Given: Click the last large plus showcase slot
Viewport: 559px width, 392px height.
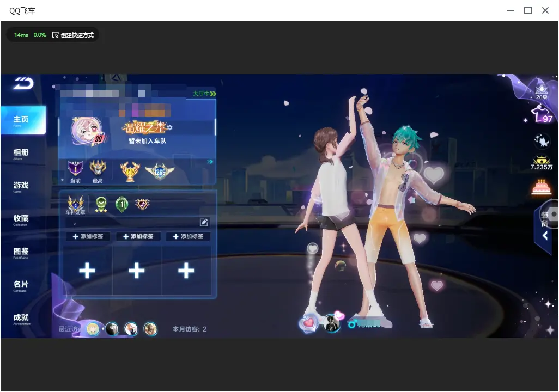Looking at the screenshot, I should [186, 271].
